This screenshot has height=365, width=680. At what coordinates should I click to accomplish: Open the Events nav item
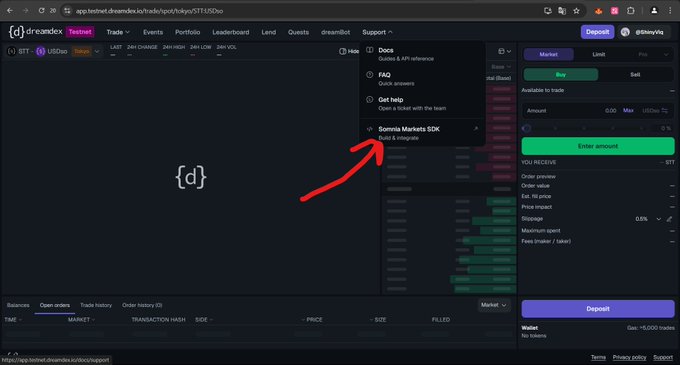point(153,32)
